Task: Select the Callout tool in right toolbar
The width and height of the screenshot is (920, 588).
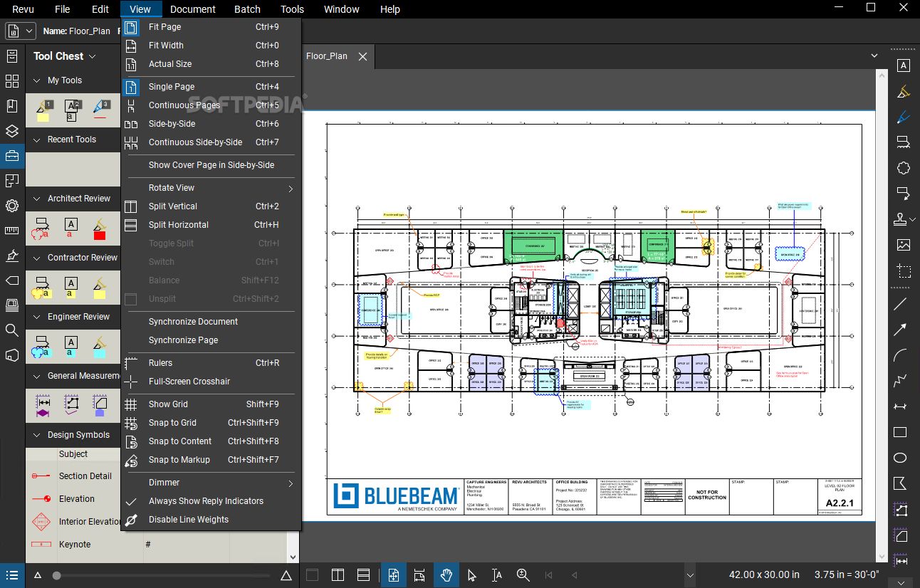Action: (903, 194)
